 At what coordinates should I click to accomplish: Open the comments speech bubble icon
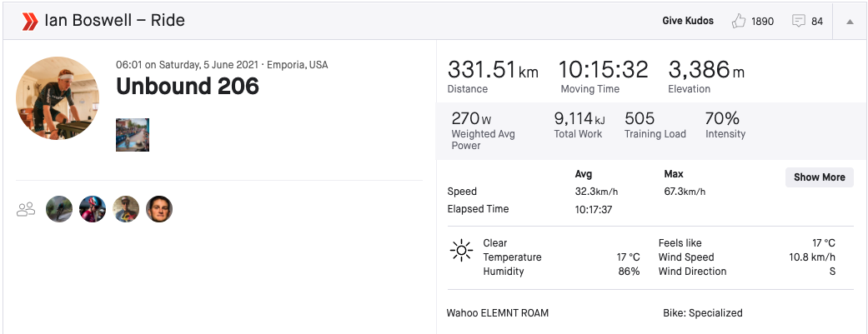point(798,22)
